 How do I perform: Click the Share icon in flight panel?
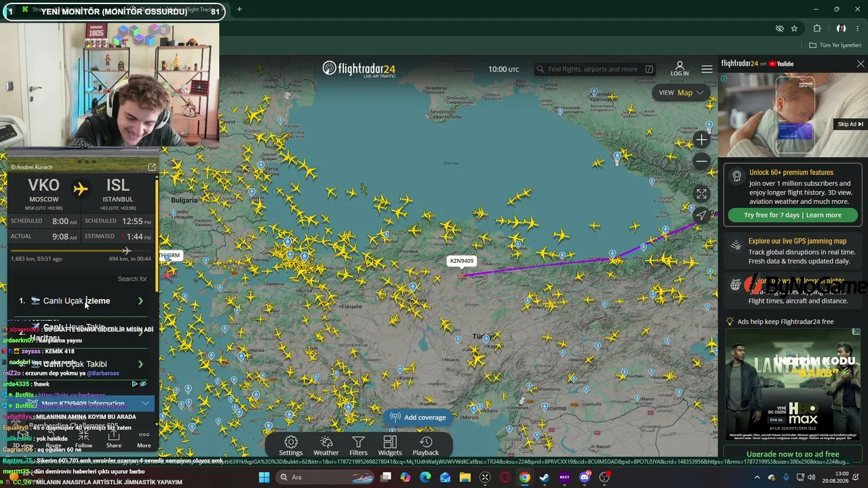coord(114,439)
